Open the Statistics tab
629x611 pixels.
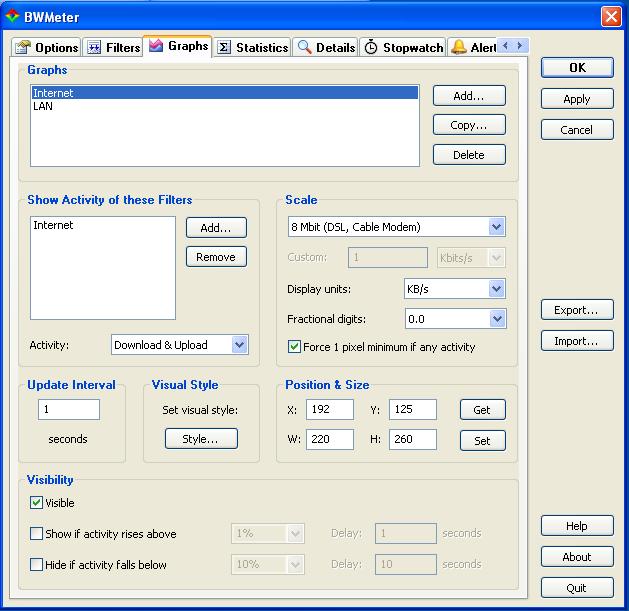[x=252, y=47]
